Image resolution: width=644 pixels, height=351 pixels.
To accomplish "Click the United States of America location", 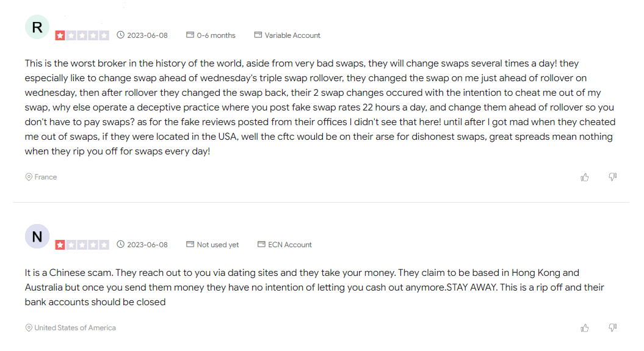I will [75, 328].
